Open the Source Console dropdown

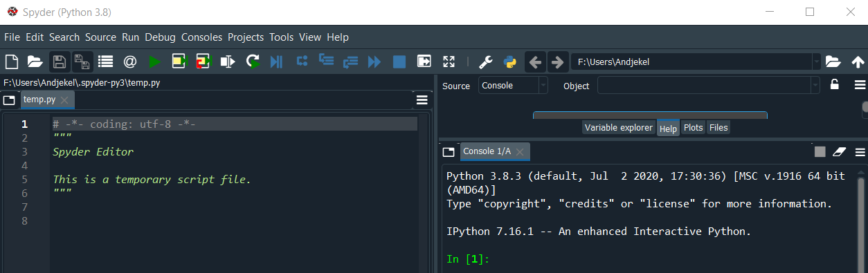click(x=513, y=86)
